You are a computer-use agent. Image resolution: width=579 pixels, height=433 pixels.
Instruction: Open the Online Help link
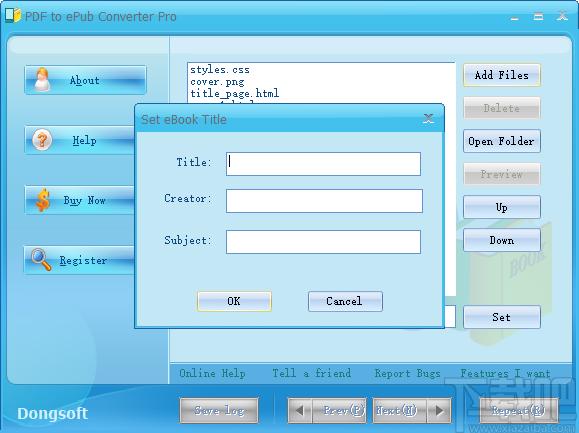(212, 373)
